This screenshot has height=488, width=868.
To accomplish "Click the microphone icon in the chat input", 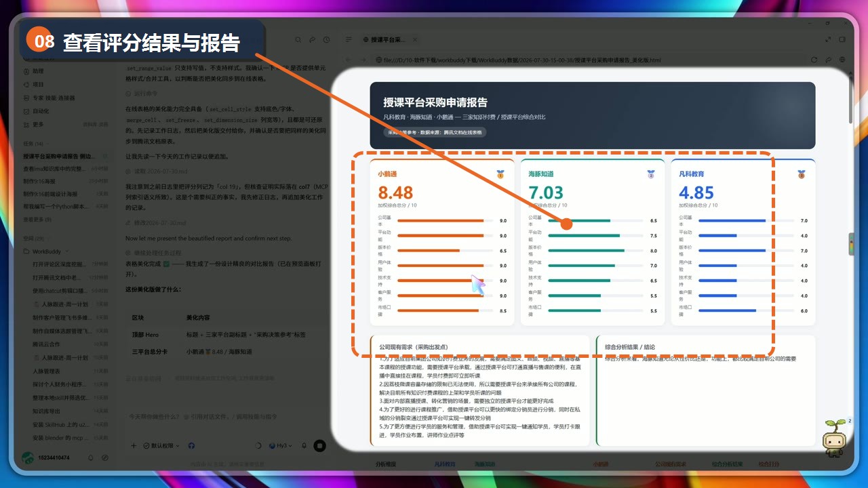I will (304, 446).
